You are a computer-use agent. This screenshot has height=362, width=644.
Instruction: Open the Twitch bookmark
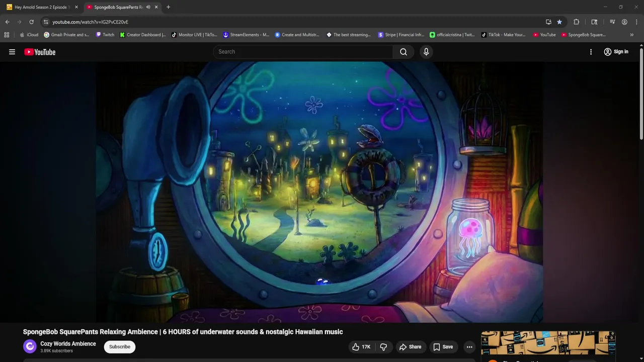pos(105,35)
